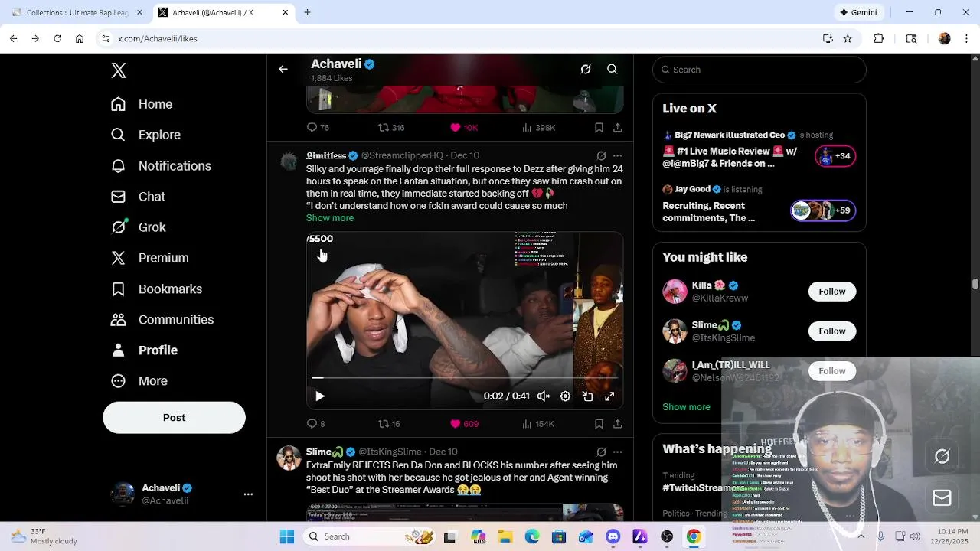Screen dimensions: 980x551
Task: Repost Limitless post with 16 reposts
Action: pos(389,424)
